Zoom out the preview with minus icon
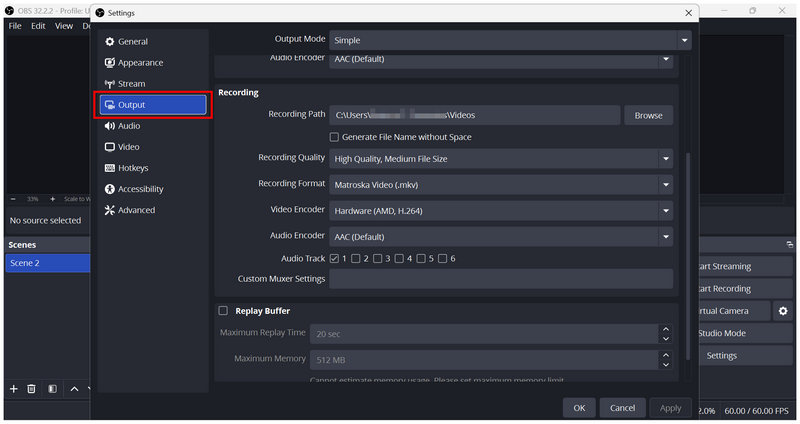 (x=13, y=199)
